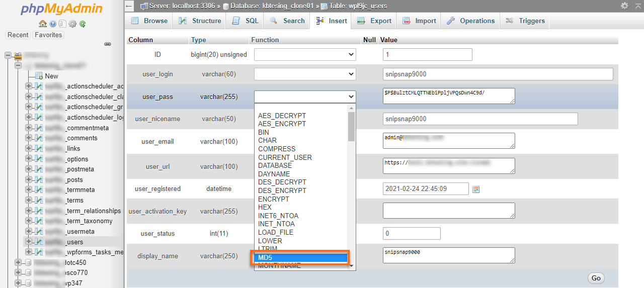Switch to the Export tab

[374, 21]
